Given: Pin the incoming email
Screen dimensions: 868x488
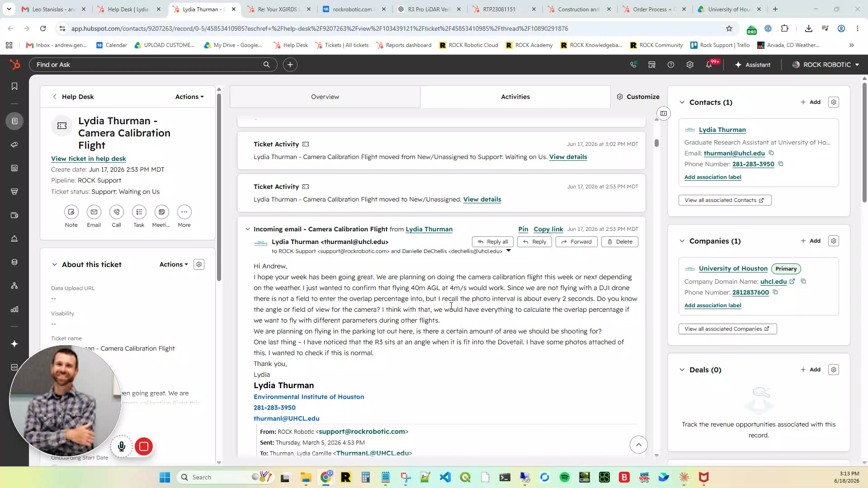Looking at the screenshot, I should point(523,229).
